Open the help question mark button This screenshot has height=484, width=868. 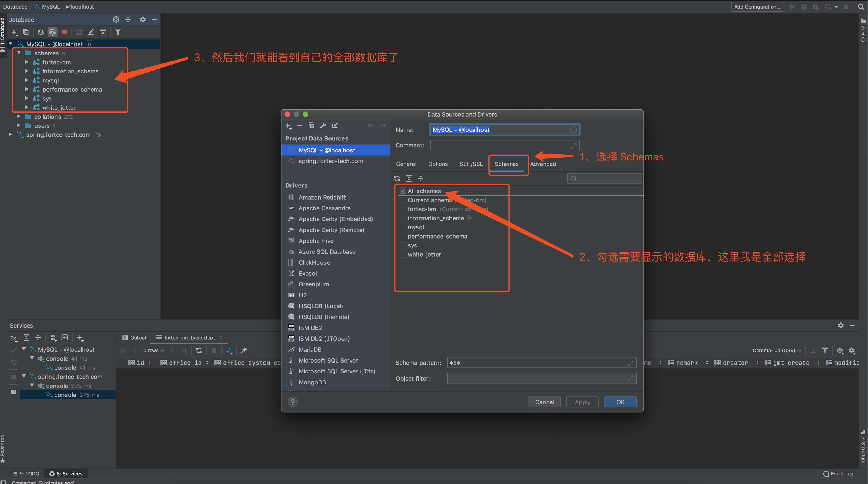click(293, 402)
